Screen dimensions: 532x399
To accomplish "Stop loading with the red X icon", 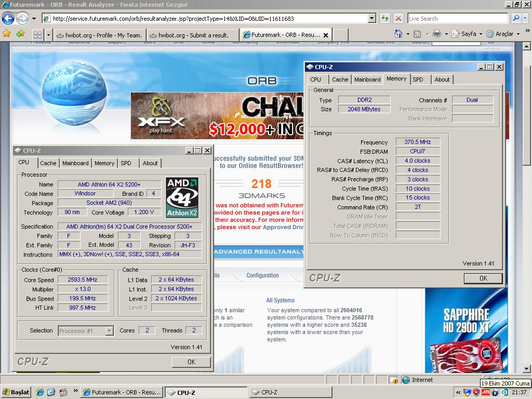I will 398,18.
